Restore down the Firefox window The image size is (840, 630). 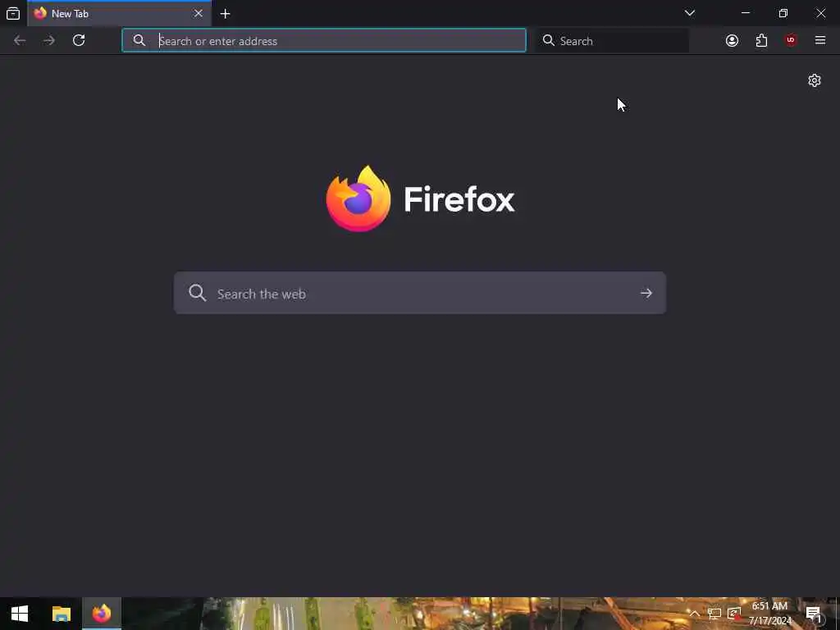(783, 13)
